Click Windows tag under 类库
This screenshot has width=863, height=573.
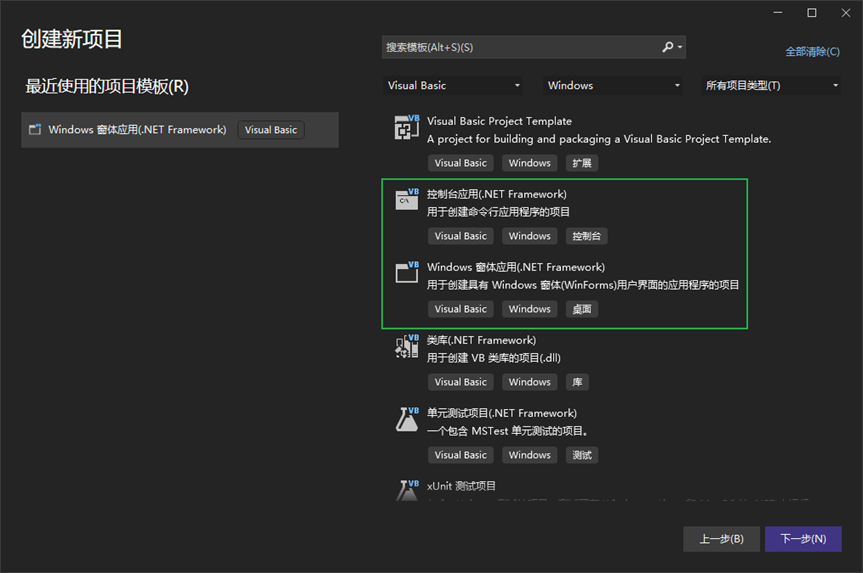pyautogui.click(x=529, y=382)
